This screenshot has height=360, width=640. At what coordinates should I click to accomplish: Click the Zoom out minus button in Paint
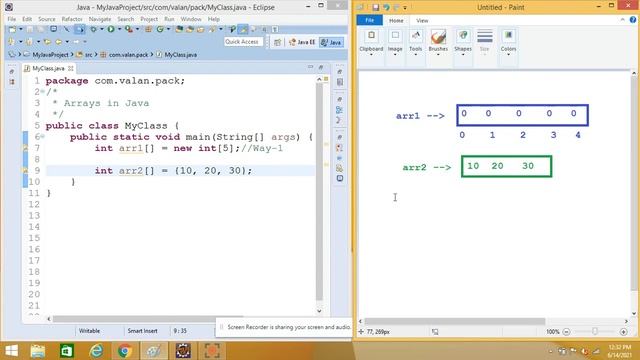coord(566,332)
